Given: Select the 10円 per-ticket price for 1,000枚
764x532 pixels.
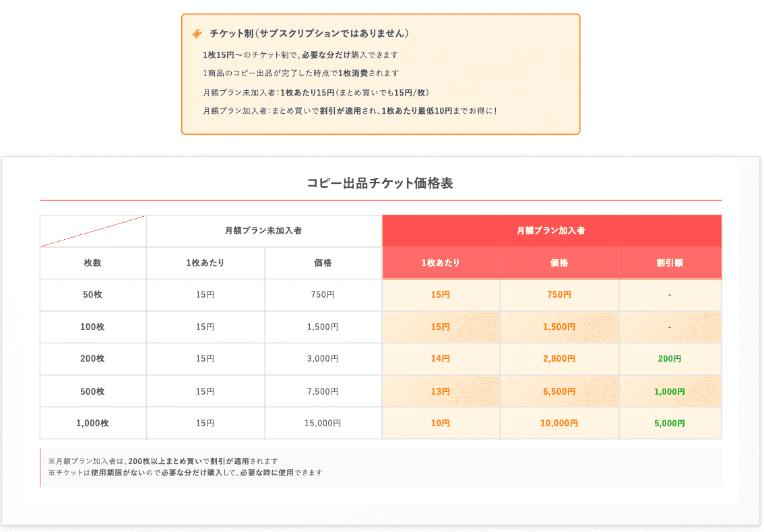Looking at the screenshot, I should (441, 424).
